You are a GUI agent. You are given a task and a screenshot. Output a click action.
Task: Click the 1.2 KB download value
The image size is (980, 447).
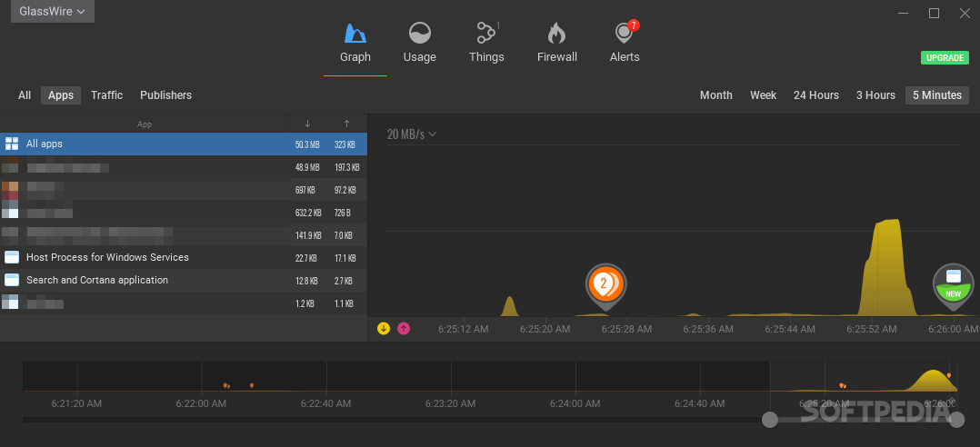[x=305, y=303]
